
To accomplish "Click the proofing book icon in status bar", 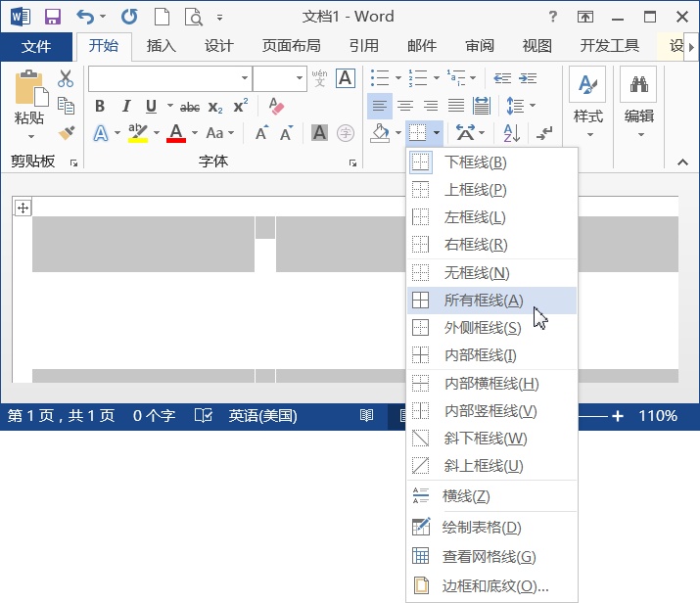I will coord(203,416).
